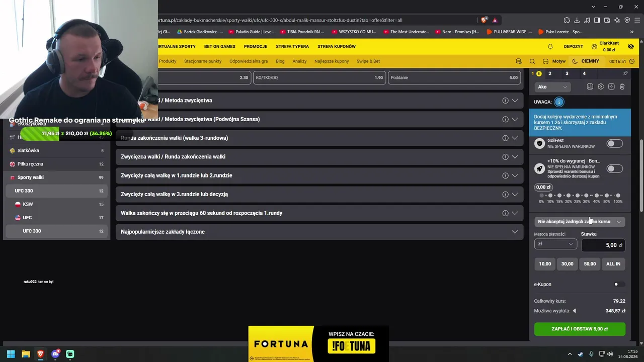Click the blue UWAGA info icon
This screenshot has width=644, height=362.
[559, 102]
